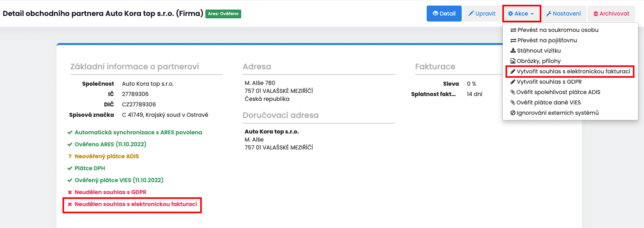644x228 pixels.
Task: Click the pencil icon beside Upravit
Action: point(471,14)
